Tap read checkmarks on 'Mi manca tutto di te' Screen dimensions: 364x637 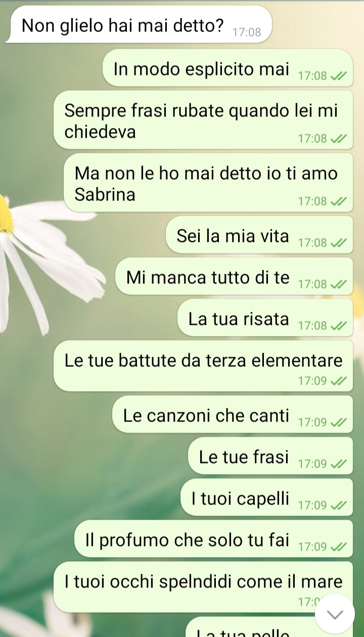click(x=338, y=285)
